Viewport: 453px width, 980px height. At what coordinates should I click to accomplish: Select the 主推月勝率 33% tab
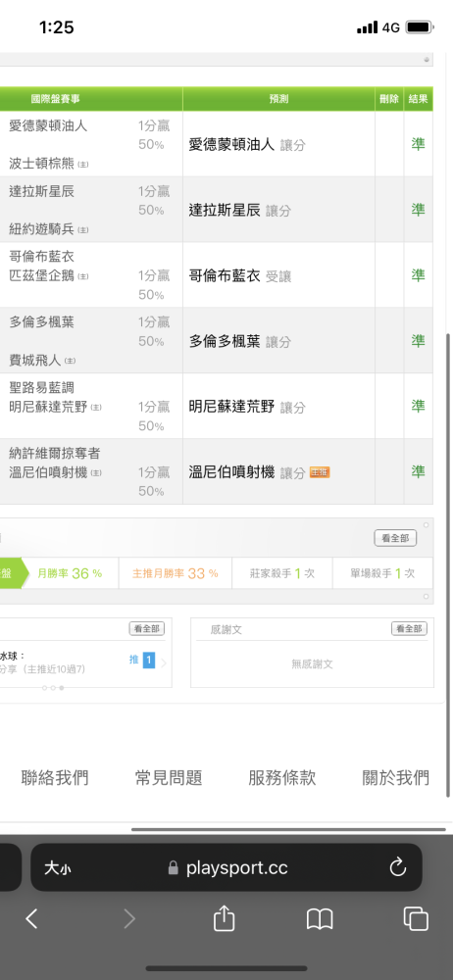pyautogui.click(x=176, y=573)
